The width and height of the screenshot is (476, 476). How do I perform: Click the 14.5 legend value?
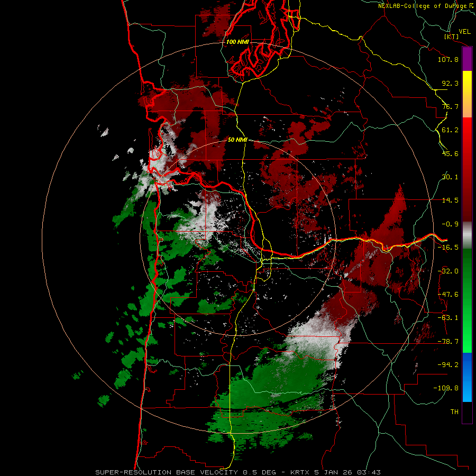450,200
